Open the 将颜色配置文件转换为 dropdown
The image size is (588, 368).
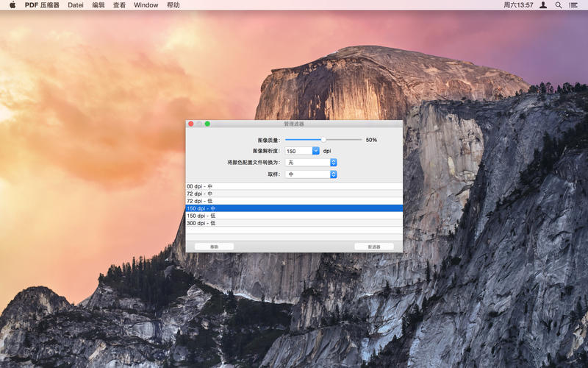tap(312, 162)
